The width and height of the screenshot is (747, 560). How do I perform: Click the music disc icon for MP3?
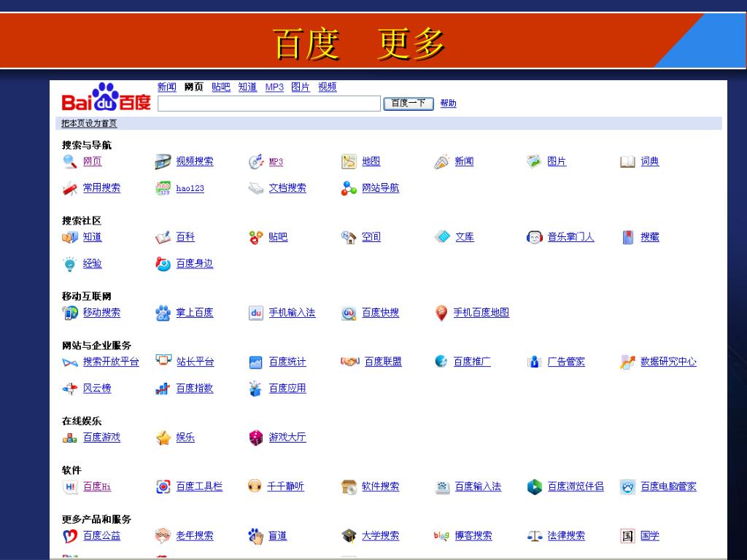(x=256, y=162)
